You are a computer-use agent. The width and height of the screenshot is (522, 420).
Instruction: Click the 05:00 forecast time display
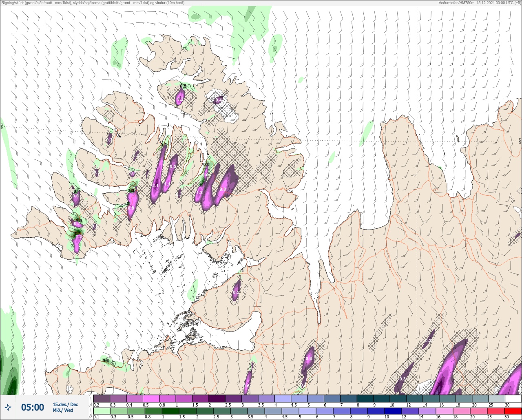coord(32,407)
